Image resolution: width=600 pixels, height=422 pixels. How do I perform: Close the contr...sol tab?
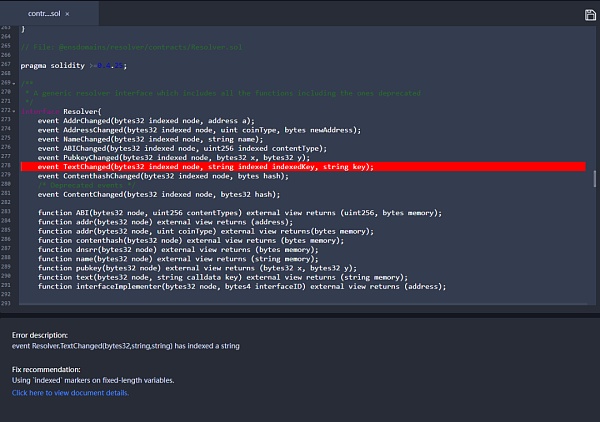(x=67, y=14)
